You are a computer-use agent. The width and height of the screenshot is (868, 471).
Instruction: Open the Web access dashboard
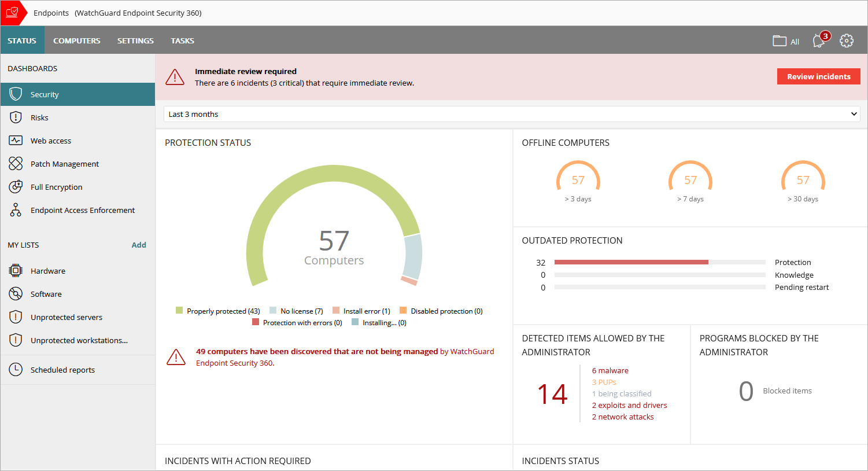tap(77, 141)
